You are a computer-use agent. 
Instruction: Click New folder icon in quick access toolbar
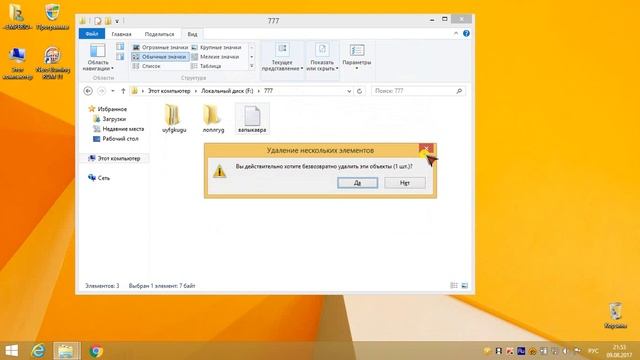click(x=108, y=20)
